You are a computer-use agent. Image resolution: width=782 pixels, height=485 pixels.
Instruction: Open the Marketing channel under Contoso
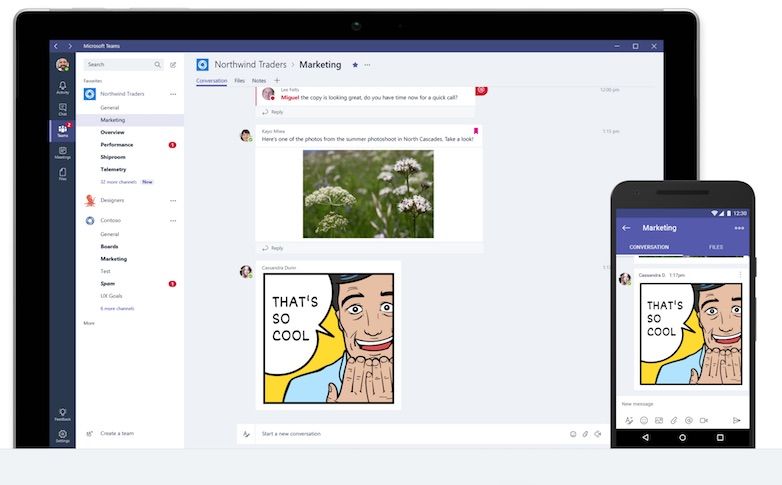114,259
